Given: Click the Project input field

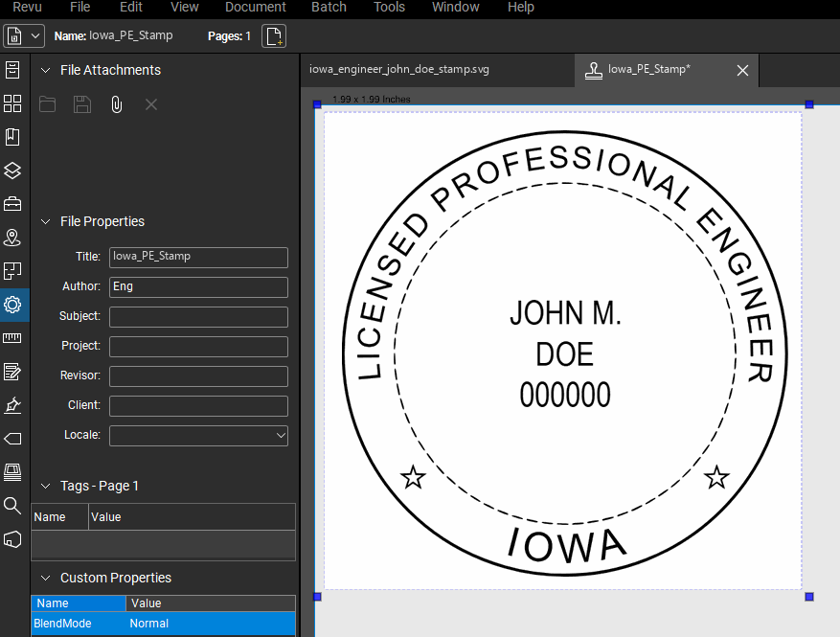Looking at the screenshot, I should pyautogui.click(x=199, y=347).
